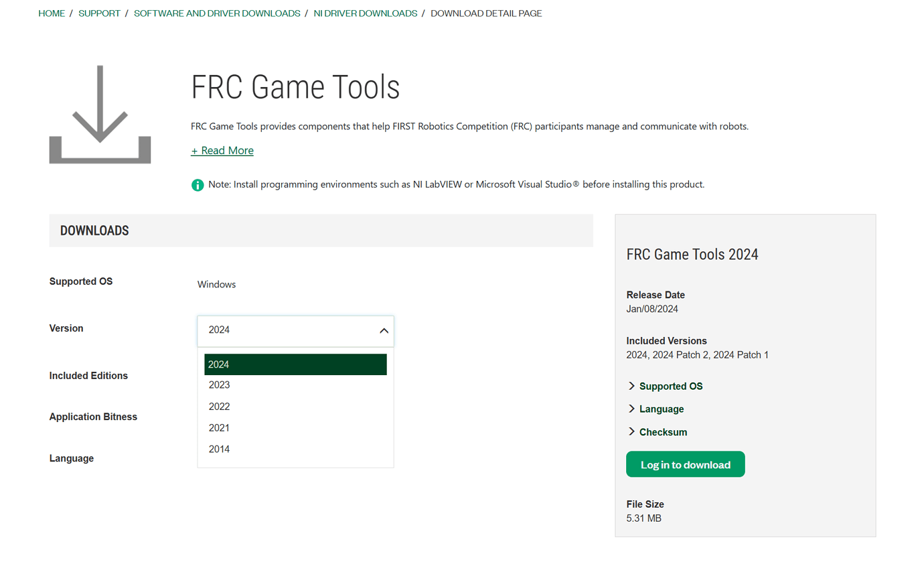The height and width of the screenshot is (564, 924).
Task: Navigate to Software and Driver Downloads breadcrumb
Action: coord(217,13)
